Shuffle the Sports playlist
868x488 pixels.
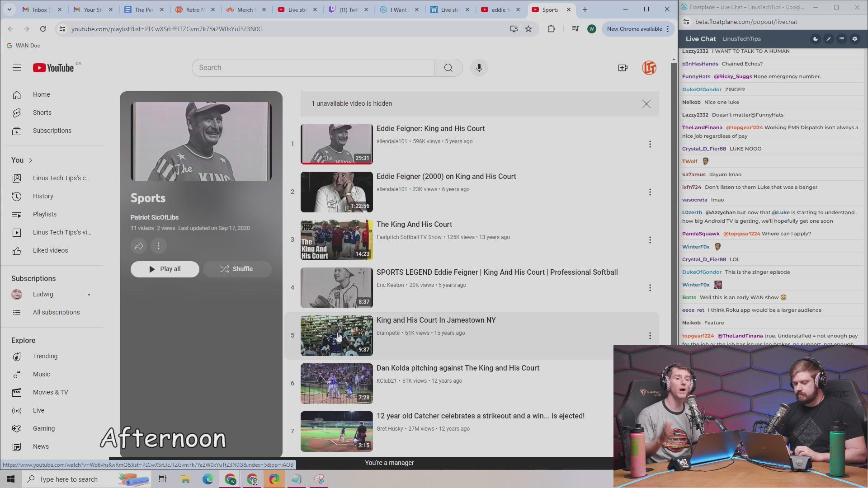tap(237, 269)
